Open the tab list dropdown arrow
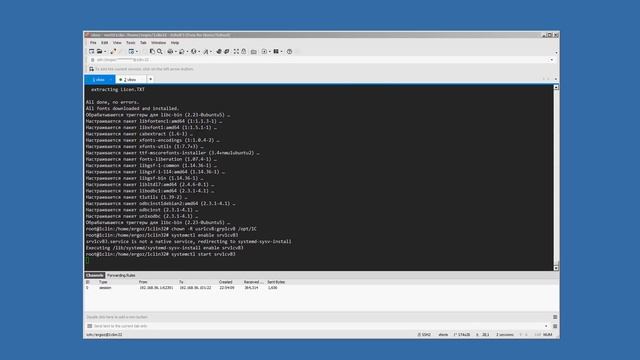 tap(556, 79)
